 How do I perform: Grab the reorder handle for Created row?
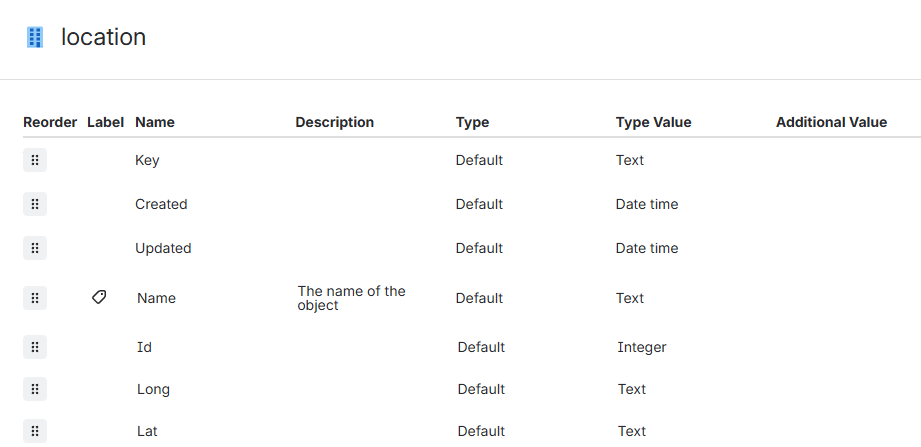(35, 204)
